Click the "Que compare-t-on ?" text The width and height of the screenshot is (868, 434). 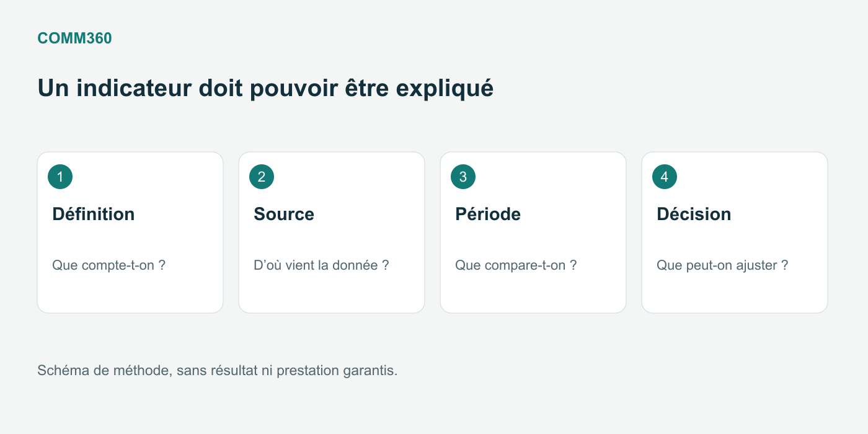[x=516, y=265]
